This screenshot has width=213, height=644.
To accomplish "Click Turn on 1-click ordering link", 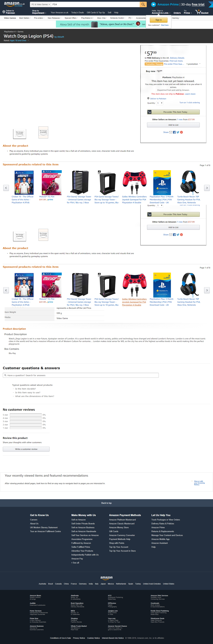I will [189, 103].
